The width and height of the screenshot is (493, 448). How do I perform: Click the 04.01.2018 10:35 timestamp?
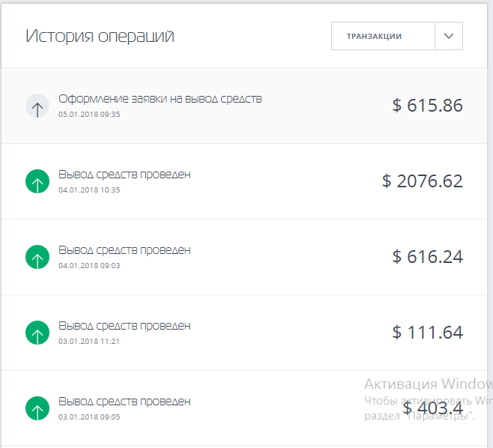[x=89, y=190]
